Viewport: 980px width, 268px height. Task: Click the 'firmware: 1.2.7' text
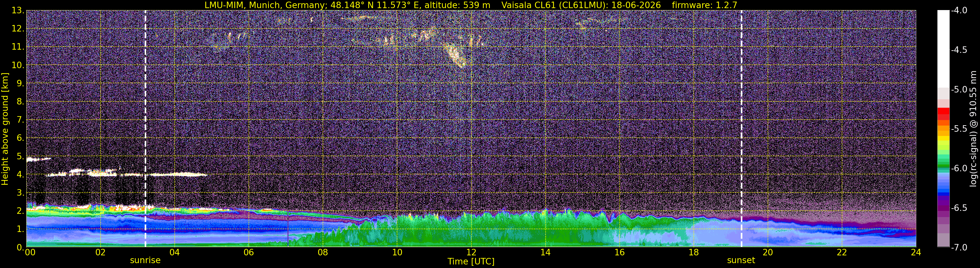(705, 5)
